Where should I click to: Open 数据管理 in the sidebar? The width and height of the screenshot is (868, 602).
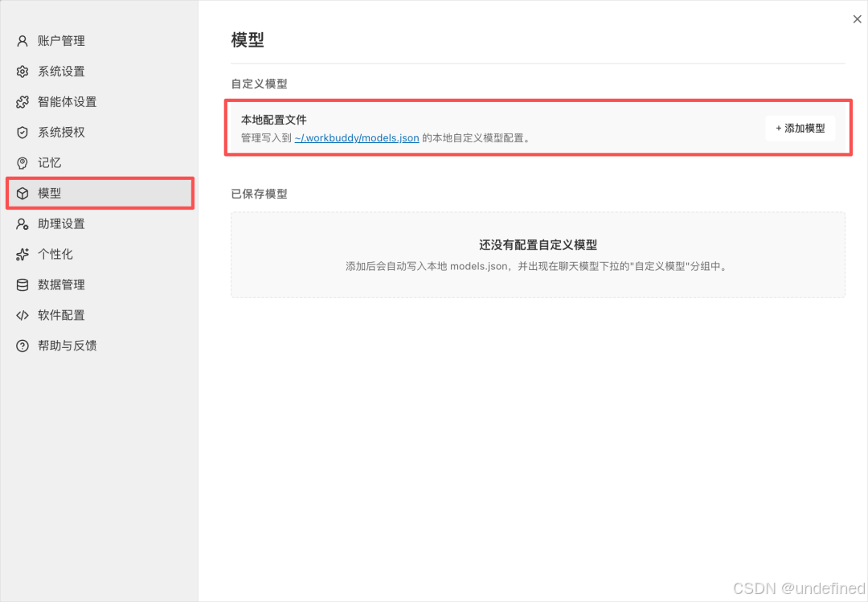(x=100, y=285)
